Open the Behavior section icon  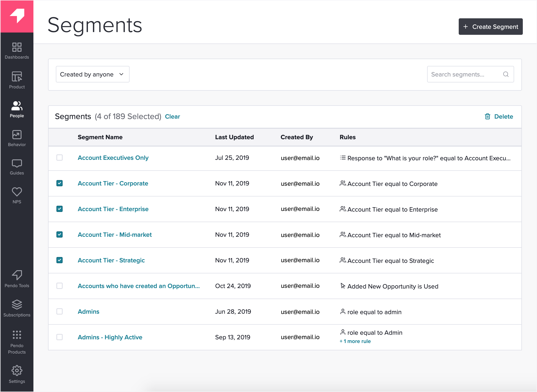pos(17,135)
